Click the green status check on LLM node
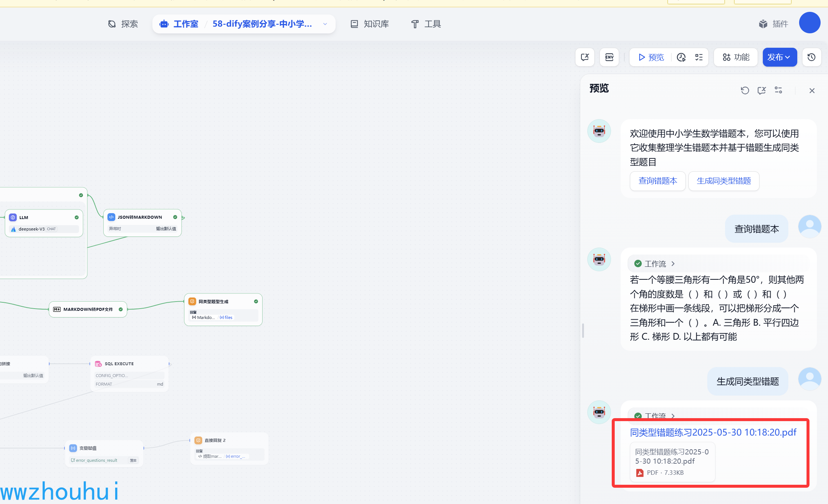The width and height of the screenshot is (828, 504). tap(77, 218)
